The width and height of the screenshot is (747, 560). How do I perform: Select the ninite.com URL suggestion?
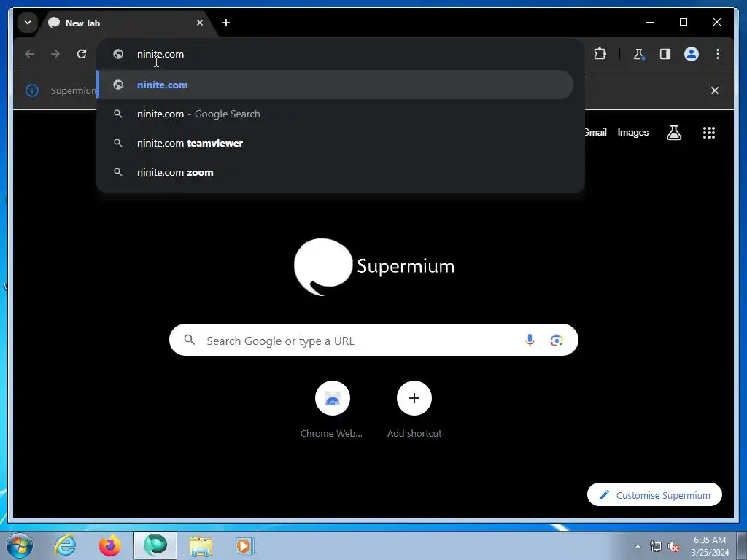[x=336, y=85]
